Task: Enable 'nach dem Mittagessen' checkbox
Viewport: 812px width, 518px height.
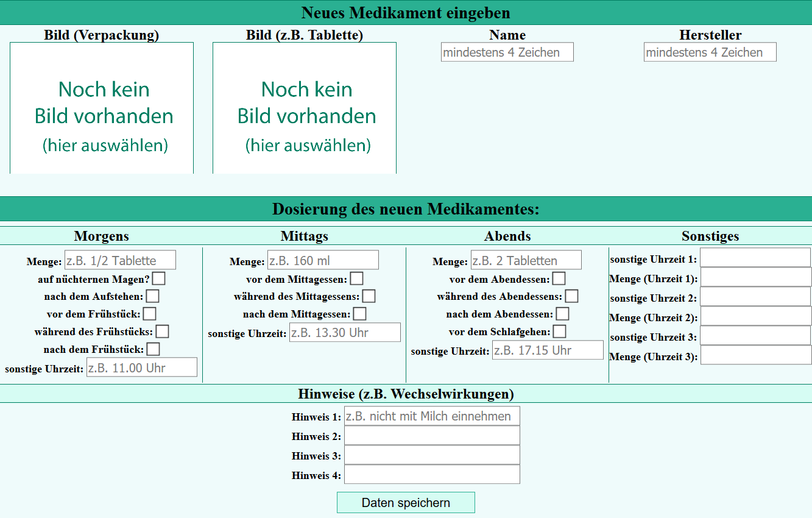Action: pos(360,314)
